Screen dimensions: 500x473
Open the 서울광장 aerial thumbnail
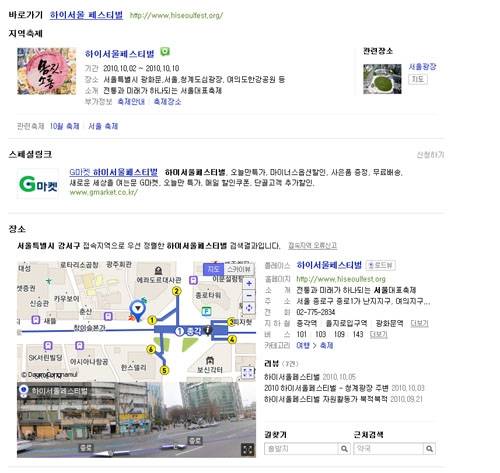tap(382, 79)
